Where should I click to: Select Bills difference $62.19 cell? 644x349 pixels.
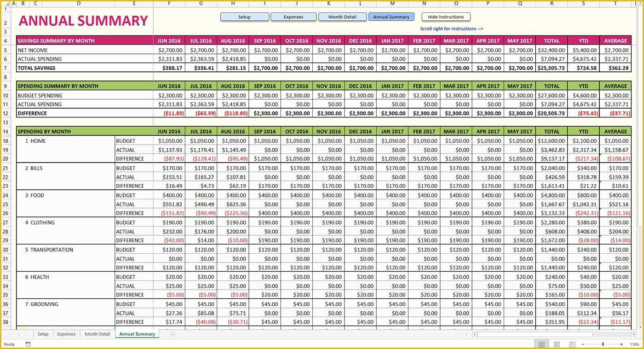tap(233, 186)
